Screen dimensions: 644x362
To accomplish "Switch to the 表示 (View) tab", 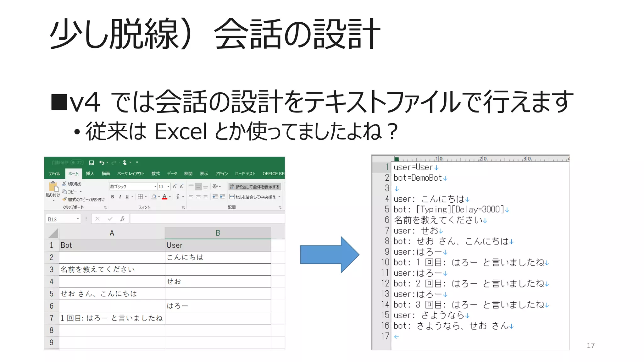I will click(204, 174).
